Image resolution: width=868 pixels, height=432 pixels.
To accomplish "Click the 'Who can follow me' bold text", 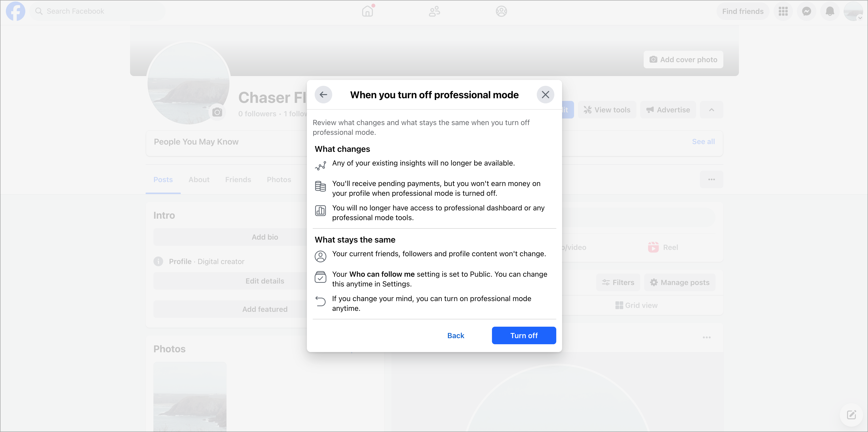I will pyautogui.click(x=382, y=274).
